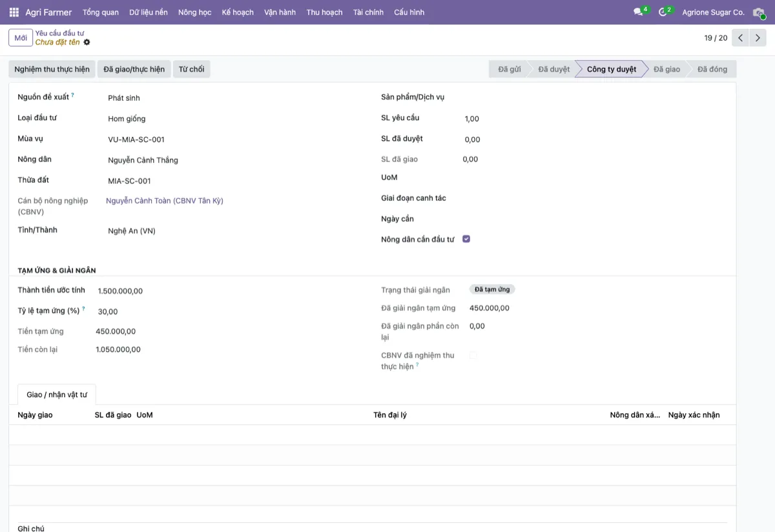
Task: Open Nguyễn Cảnh Toàn (CBNV Tân Kỳ) link
Action: pyautogui.click(x=165, y=201)
